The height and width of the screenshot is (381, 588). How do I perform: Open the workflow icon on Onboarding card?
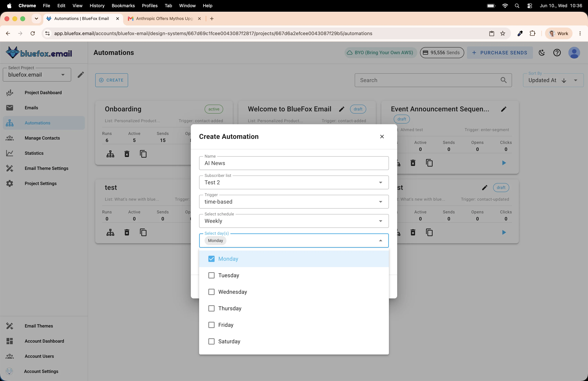pos(110,154)
